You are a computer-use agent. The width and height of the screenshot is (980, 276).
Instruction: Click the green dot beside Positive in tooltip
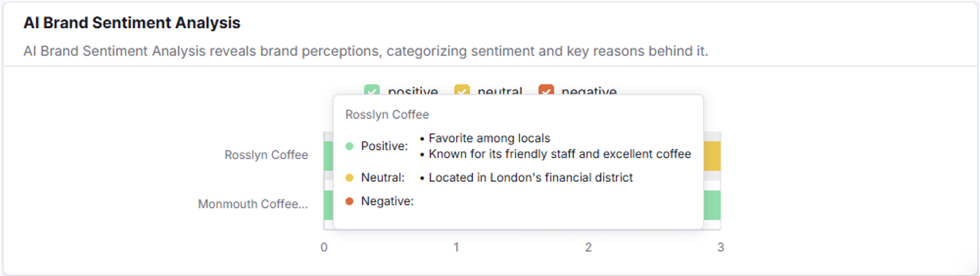pos(350,147)
